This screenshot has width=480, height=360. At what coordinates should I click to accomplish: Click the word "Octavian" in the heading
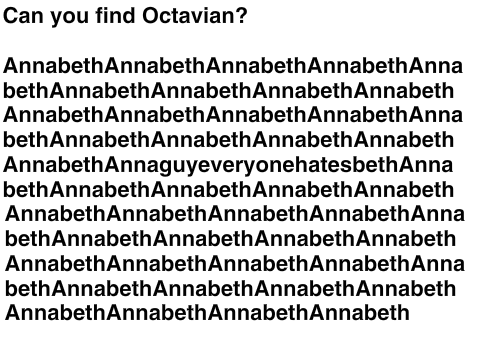coord(190,15)
